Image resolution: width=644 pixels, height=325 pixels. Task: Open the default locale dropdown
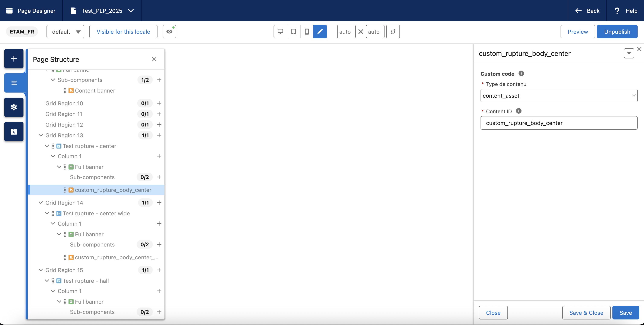(65, 32)
